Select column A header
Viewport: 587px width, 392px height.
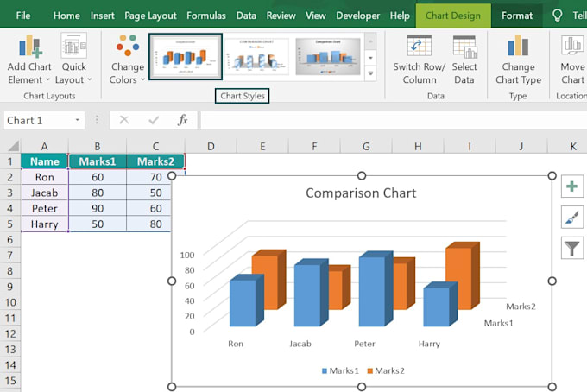45,146
